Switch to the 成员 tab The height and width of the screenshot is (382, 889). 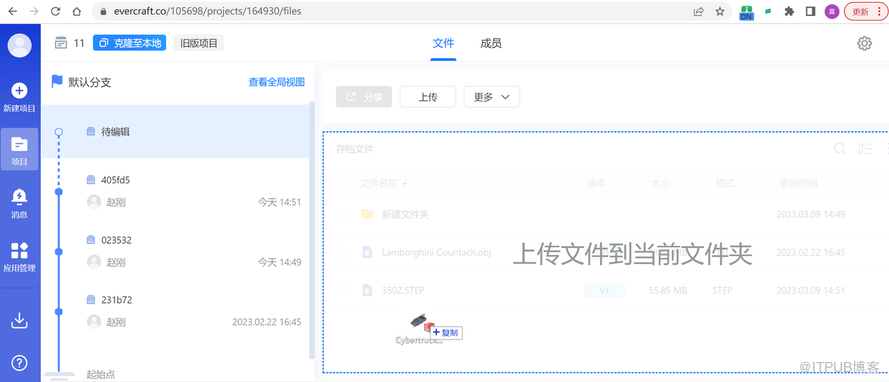pos(490,44)
